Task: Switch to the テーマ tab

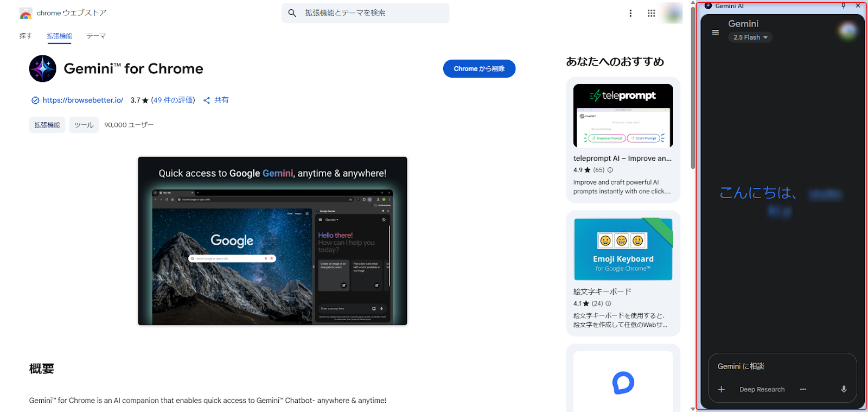Action: point(96,36)
